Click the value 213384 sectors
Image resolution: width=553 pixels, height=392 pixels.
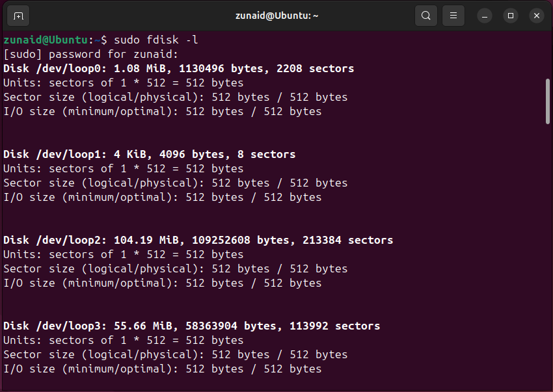pyautogui.click(x=348, y=240)
